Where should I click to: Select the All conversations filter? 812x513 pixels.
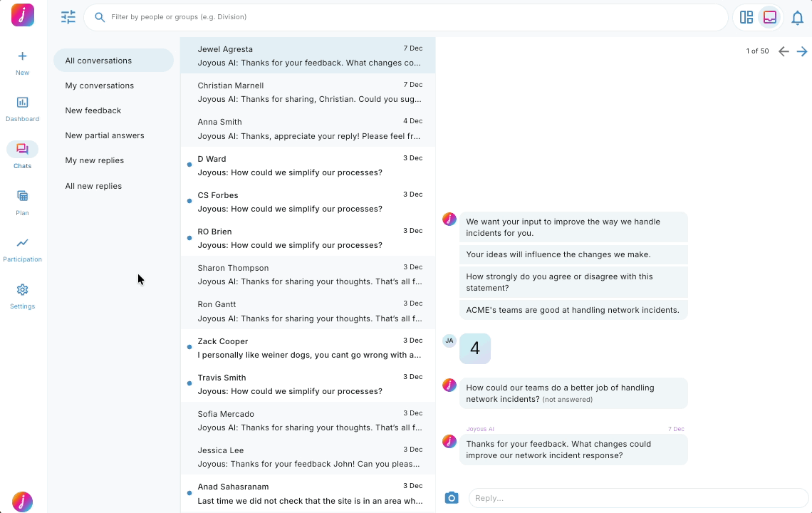tap(98, 61)
